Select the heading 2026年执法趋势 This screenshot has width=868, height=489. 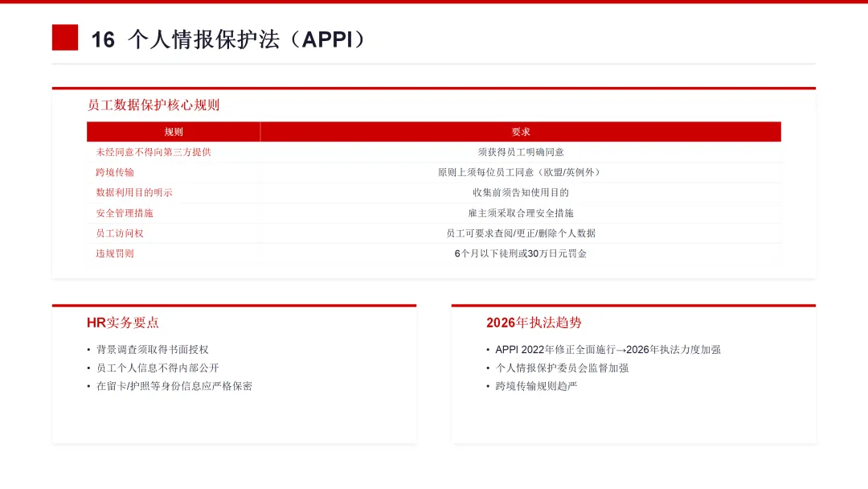(x=534, y=323)
